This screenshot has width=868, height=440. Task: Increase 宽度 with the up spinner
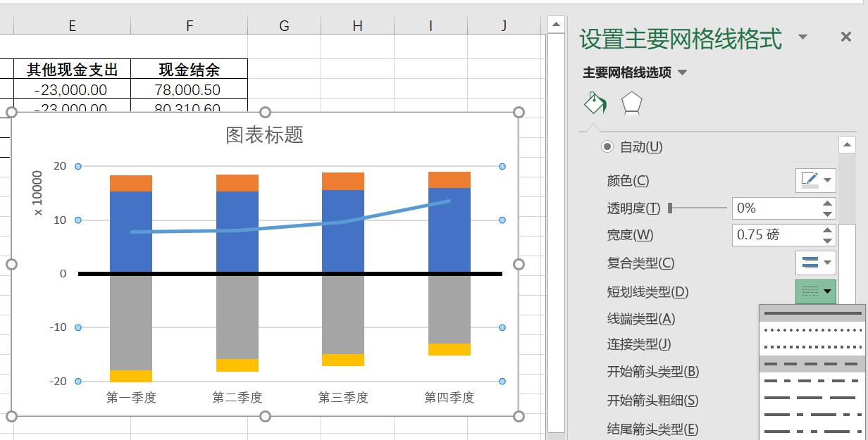[828, 230]
